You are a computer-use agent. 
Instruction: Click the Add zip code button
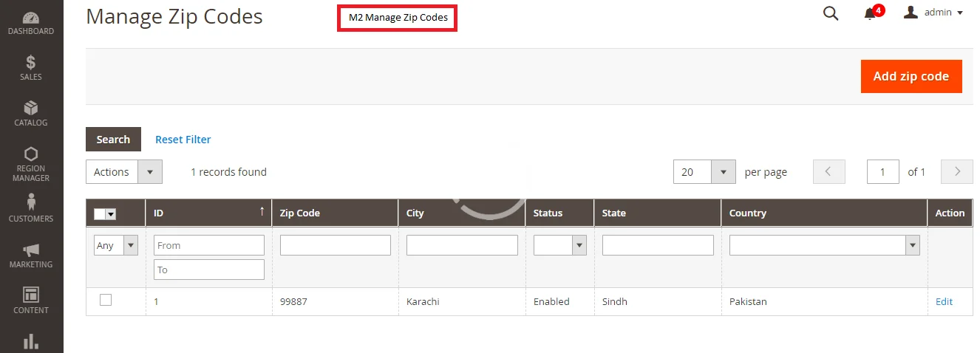[x=911, y=76]
